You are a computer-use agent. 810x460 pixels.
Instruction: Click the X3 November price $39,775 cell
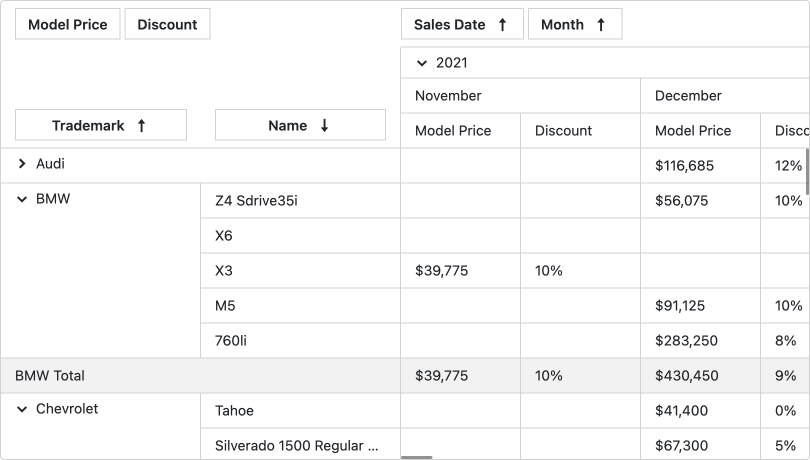(x=441, y=271)
